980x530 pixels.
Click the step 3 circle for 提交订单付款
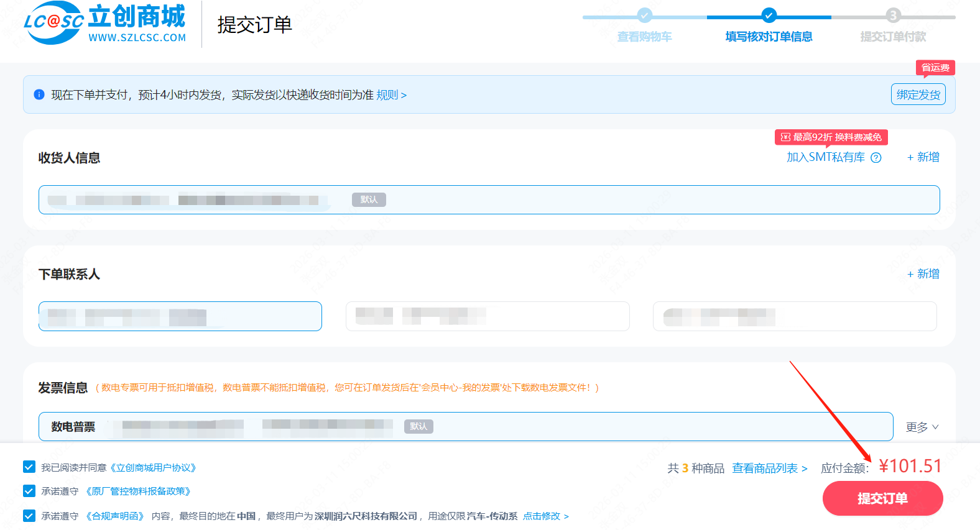893,15
